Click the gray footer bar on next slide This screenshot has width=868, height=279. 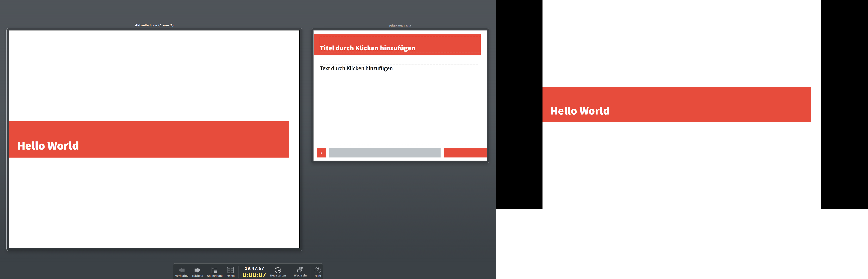(384, 153)
